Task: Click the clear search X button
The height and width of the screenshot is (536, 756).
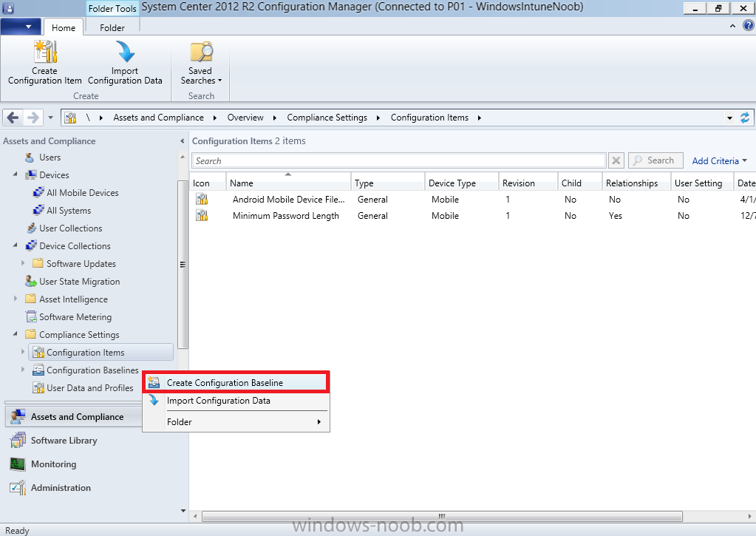Action: [616, 160]
